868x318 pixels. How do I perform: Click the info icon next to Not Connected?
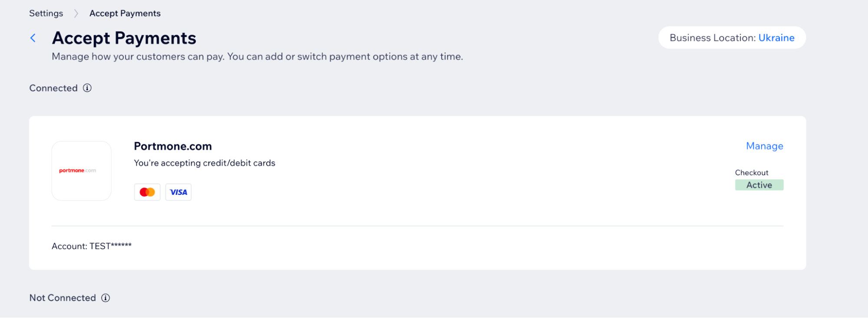[106, 298]
